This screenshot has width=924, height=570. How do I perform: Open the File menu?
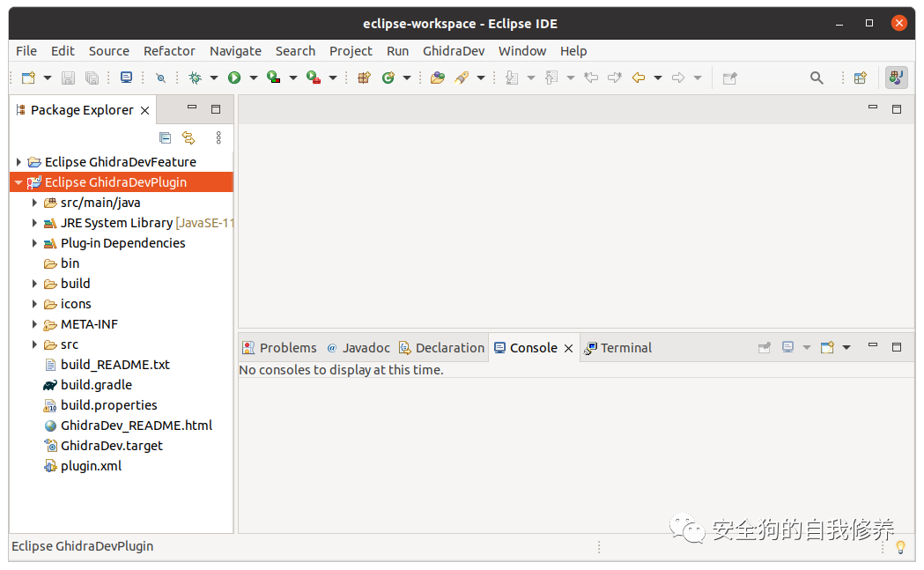tap(26, 51)
